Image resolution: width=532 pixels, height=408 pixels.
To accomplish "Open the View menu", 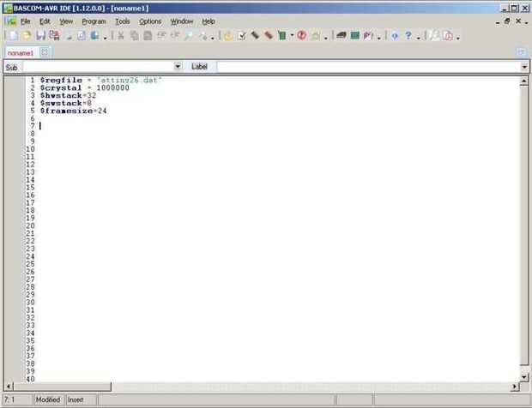I will [66, 21].
